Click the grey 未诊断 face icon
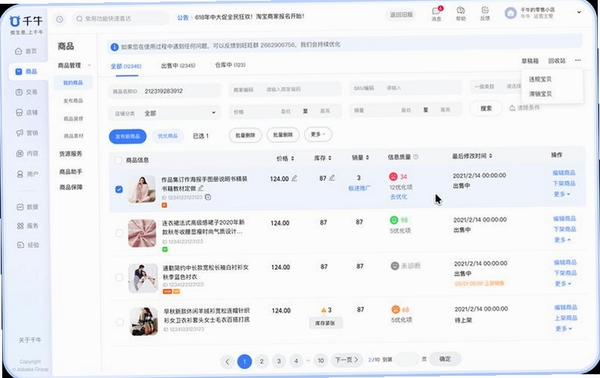 tap(395, 265)
